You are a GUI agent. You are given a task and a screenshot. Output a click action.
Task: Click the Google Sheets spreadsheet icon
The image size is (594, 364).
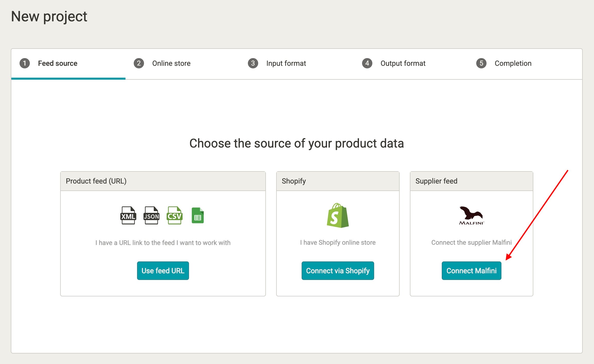pos(198,215)
